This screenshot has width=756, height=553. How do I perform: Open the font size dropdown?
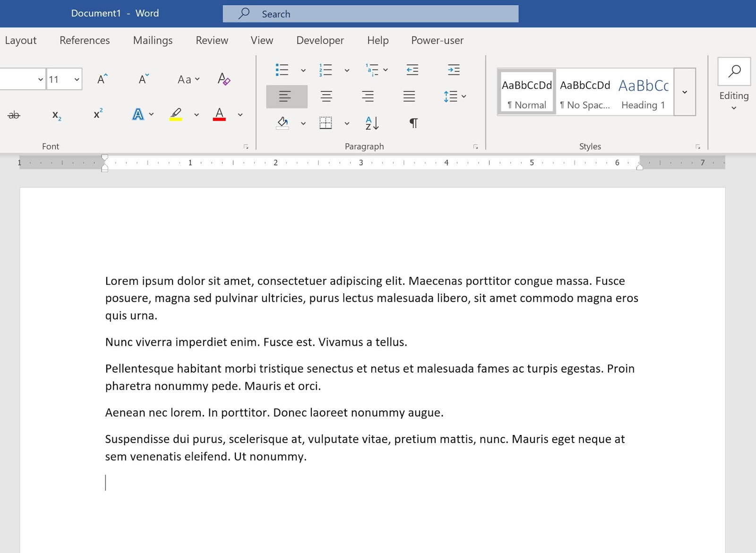pos(76,79)
